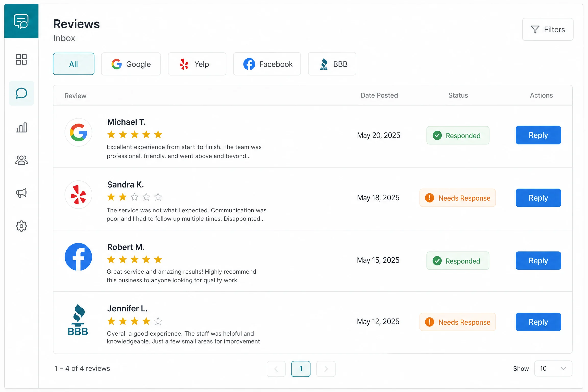Open the Filters button
The width and height of the screenshot is (588, 392).
(x=548, y=29)
